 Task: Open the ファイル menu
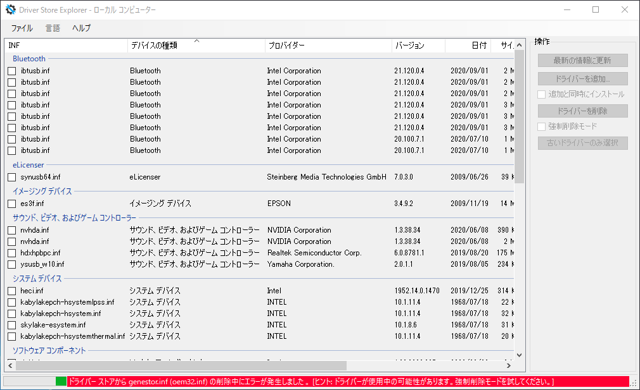[22, 28]
